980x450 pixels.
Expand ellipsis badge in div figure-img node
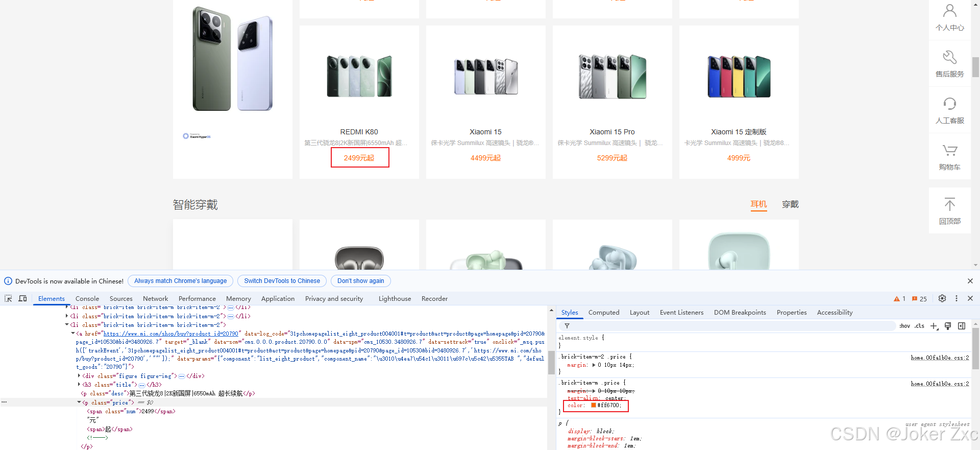(182, 376)
